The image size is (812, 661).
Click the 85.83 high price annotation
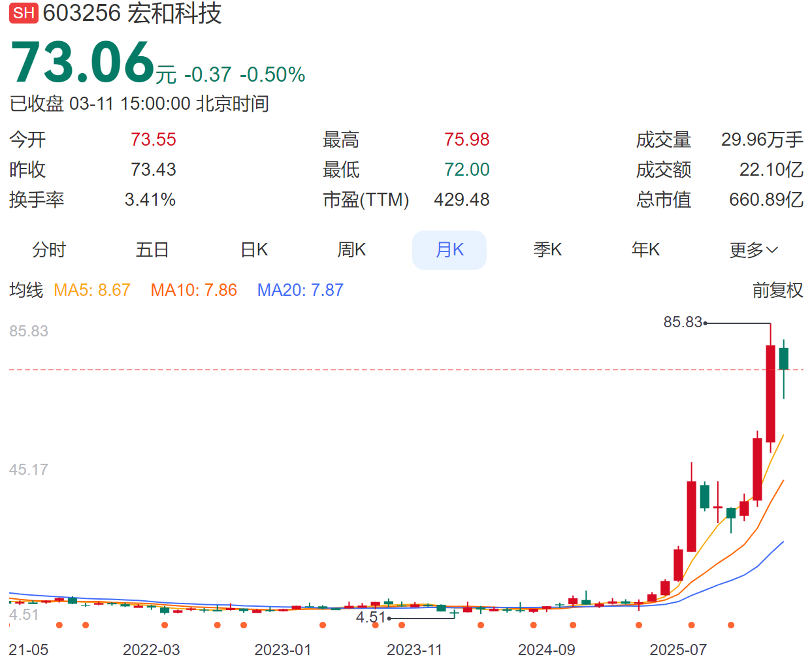pyautogui.click(x=683, y=322)
